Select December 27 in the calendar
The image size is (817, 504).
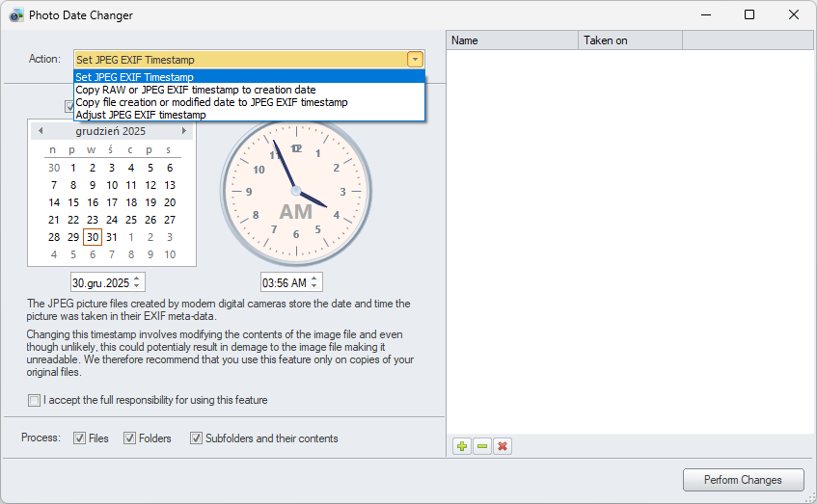tap(170, 220)
